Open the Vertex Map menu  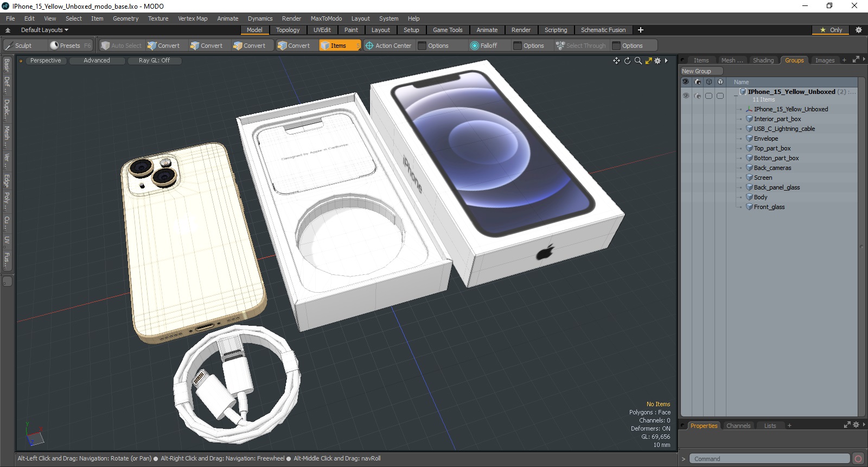pyautogui.click(x=193, y=18)
